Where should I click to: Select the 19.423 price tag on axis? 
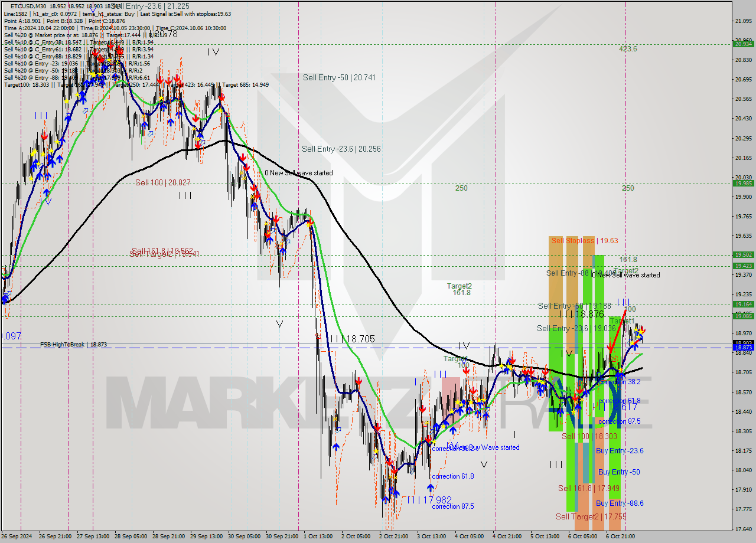(743, 266)
